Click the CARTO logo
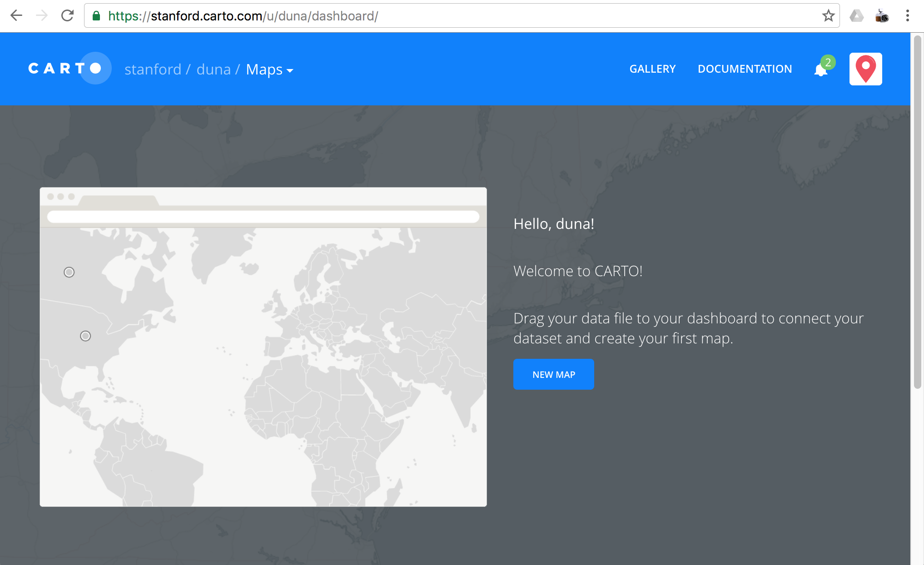 [70, 68]
